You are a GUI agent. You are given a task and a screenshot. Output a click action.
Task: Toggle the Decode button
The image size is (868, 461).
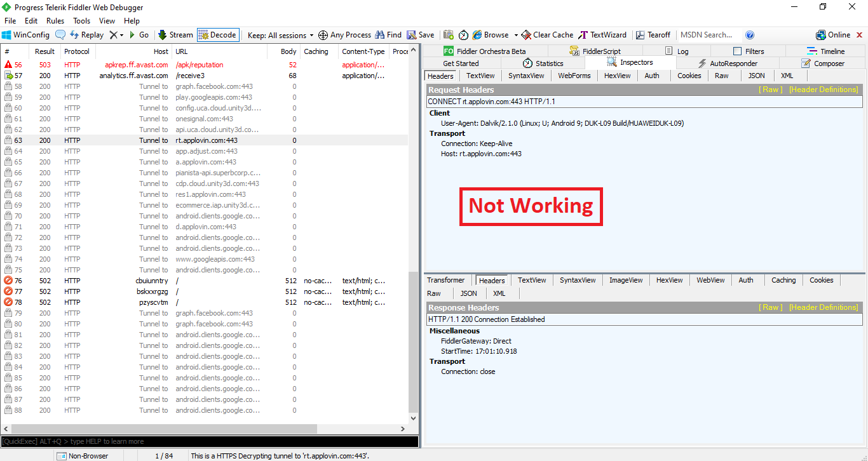(x=218, y=35)
